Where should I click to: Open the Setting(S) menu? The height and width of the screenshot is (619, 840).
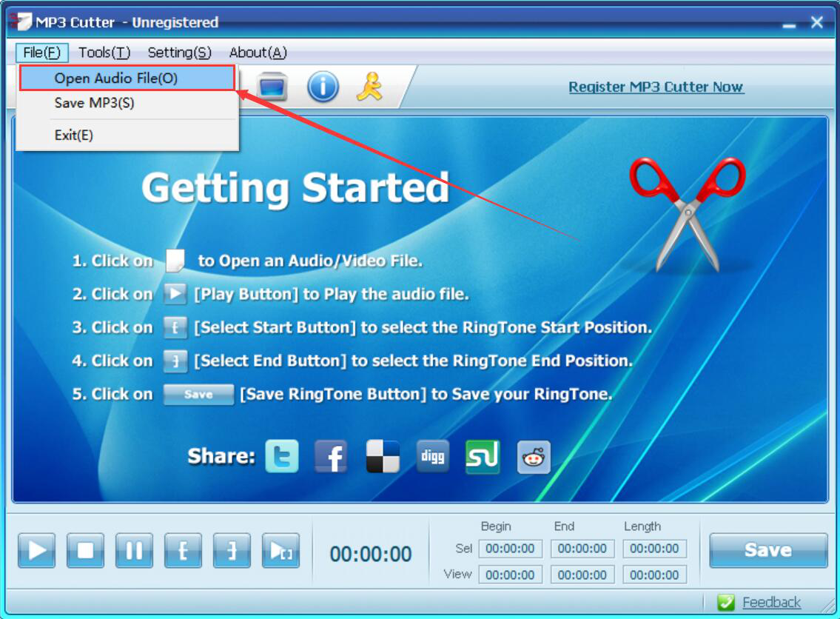tap(179, 53)
